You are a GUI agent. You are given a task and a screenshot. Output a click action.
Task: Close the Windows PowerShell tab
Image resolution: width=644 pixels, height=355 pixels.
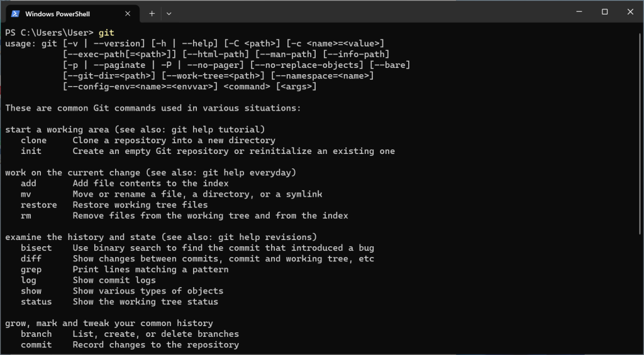128,13
